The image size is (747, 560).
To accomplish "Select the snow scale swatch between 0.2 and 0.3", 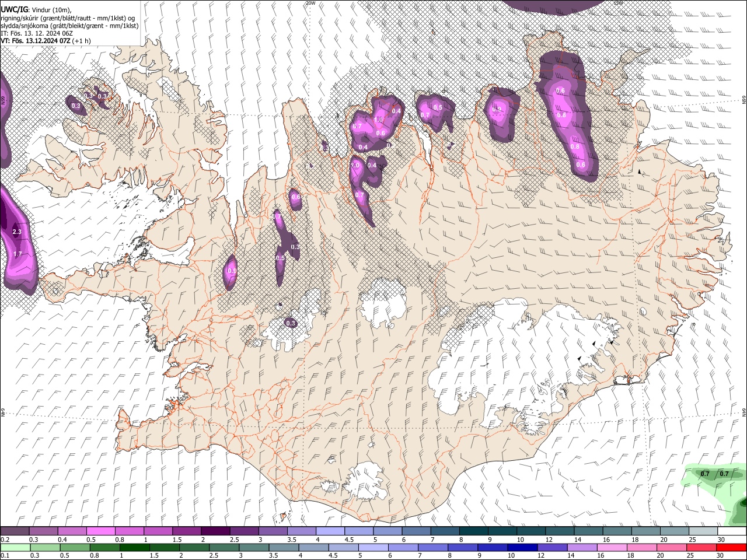I will [x=15, y=531].
